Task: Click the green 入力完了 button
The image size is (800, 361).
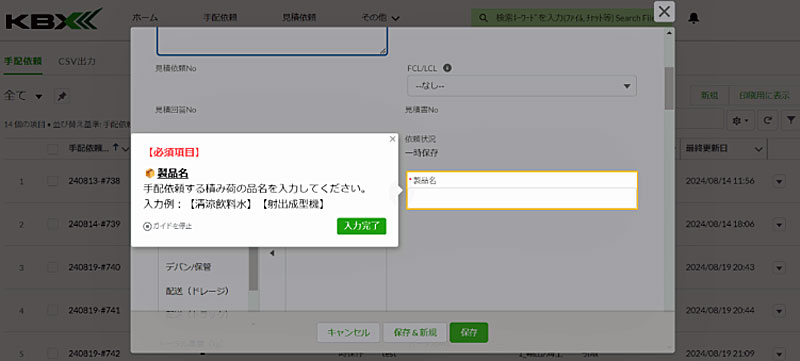Action: click(362, 226)
